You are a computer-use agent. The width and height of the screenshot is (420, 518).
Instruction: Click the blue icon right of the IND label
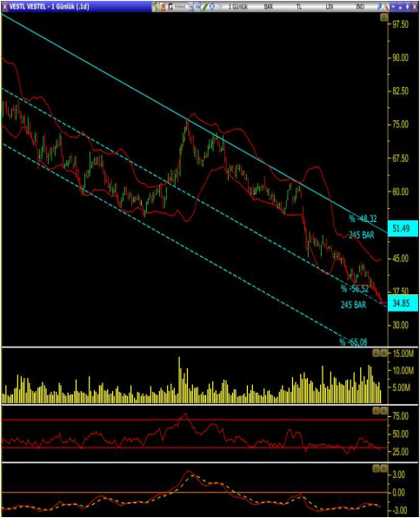[x=379, y=7]
